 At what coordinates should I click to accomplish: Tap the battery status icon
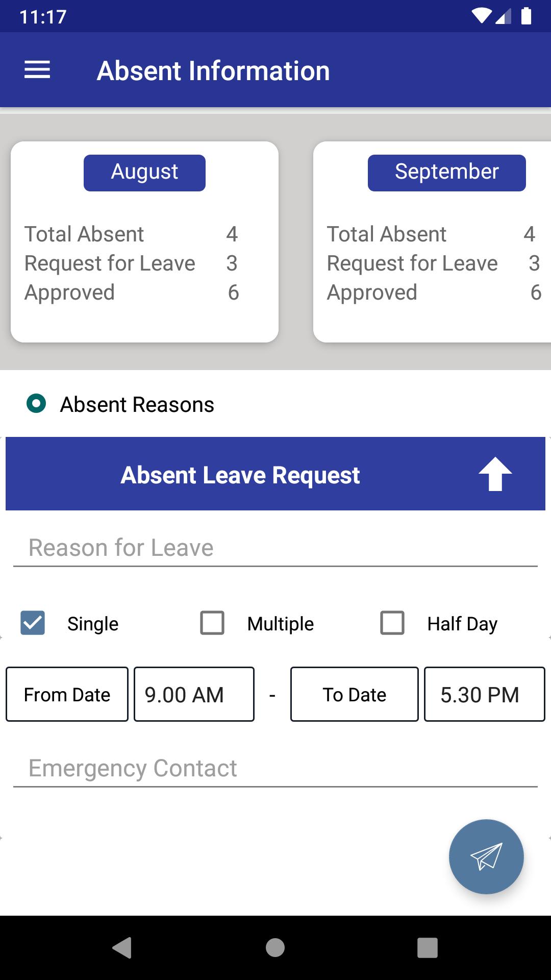click(x=526, y=16)
